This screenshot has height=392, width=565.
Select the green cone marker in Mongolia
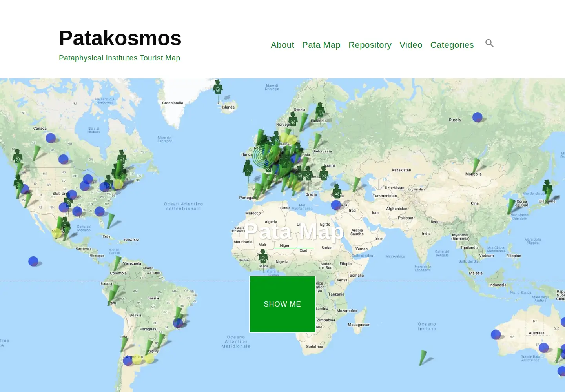click(x=476, y=165)
